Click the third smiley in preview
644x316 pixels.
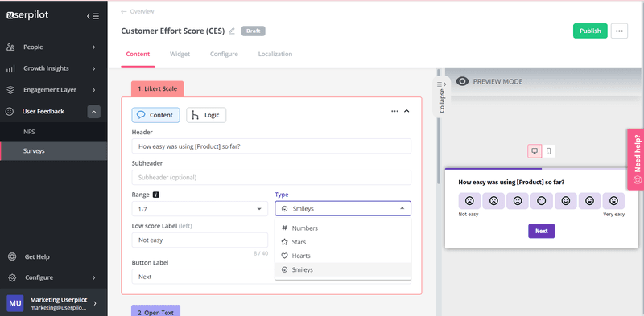pos(518,201)
